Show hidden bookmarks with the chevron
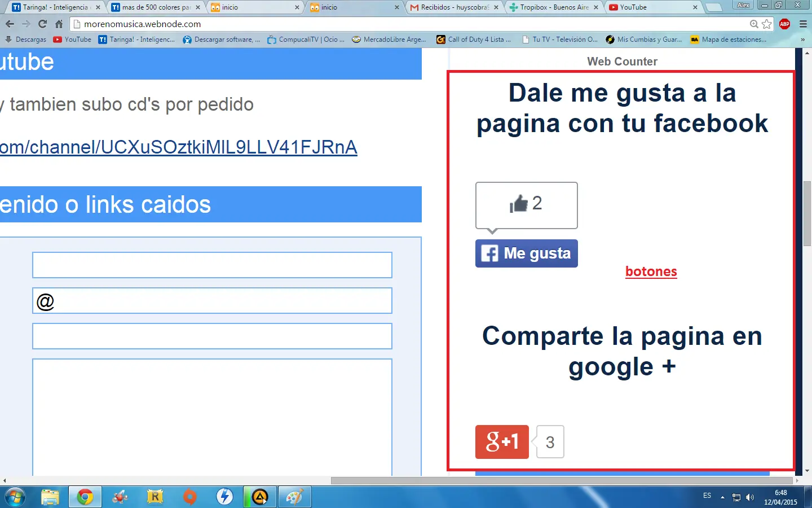 pos(802,40)
